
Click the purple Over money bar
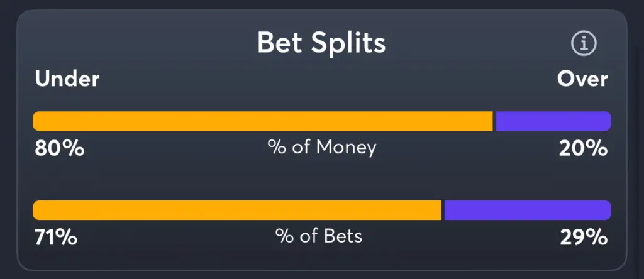[553, 121]
